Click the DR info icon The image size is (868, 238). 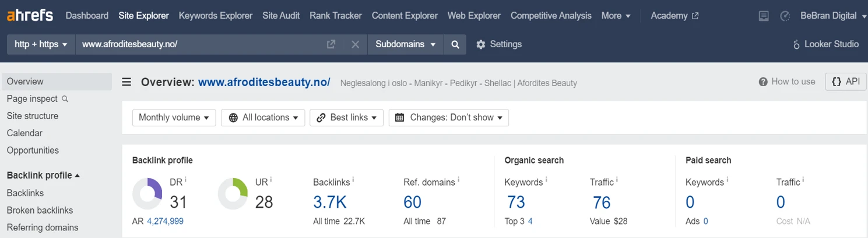pyautogui.click(x=185, y=179)
